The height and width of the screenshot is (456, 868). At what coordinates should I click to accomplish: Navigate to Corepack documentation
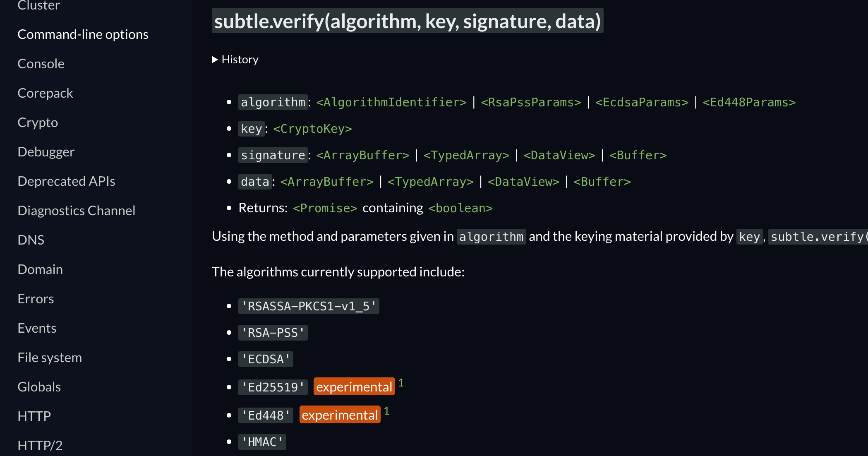coord(45,93)
